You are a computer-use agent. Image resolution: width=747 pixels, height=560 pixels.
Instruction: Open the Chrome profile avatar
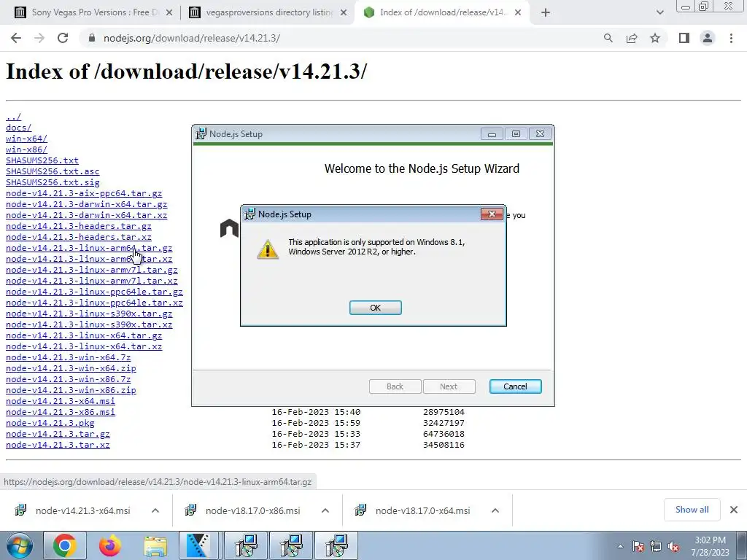tap(708, 38)
